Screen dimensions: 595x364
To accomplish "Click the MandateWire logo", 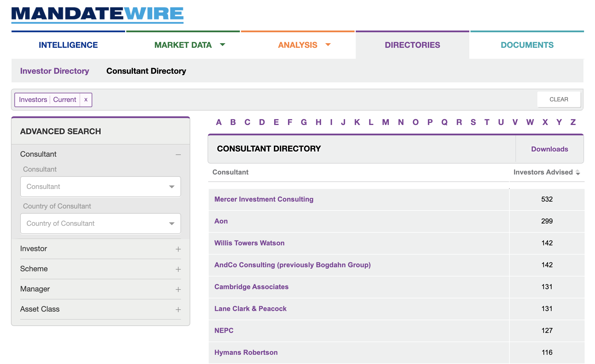I will [97, 15].
